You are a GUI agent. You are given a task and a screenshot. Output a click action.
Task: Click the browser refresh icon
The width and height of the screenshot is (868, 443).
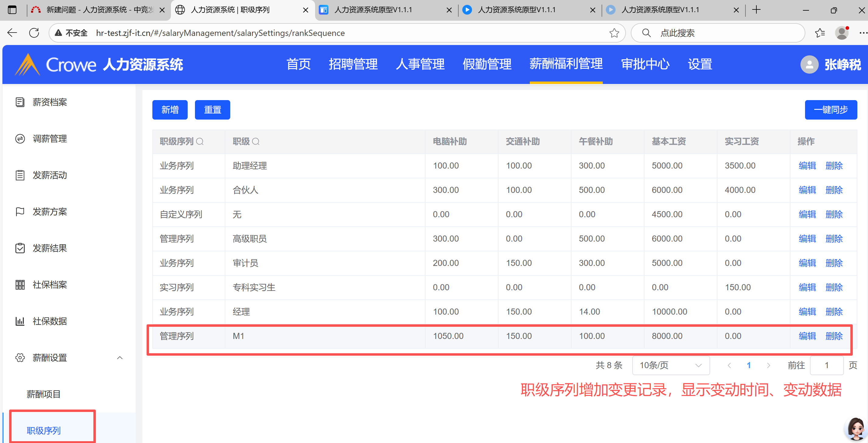point(34,33)
